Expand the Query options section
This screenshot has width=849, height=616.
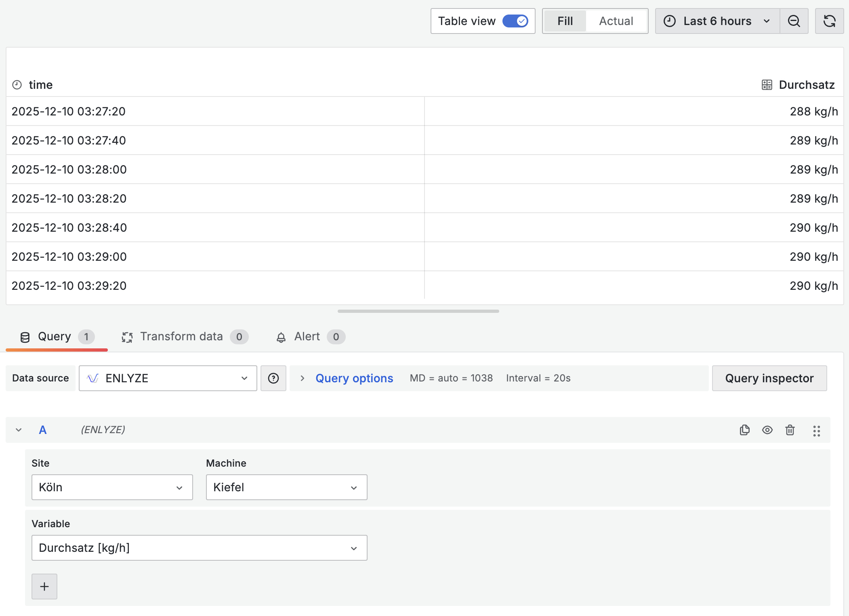point(354,378)
